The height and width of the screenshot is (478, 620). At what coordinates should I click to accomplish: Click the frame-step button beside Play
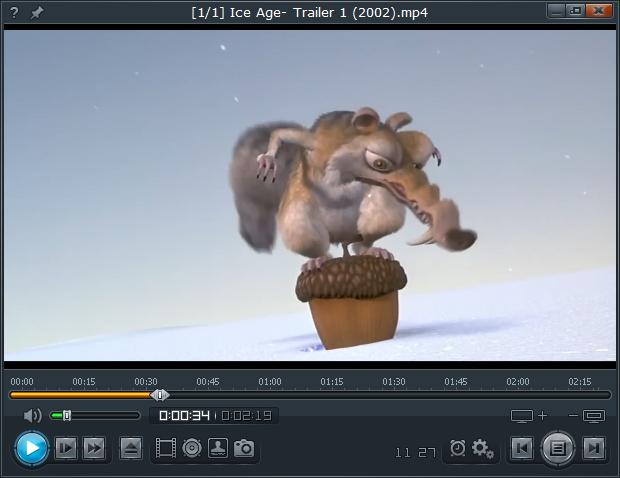pos(66,448)
